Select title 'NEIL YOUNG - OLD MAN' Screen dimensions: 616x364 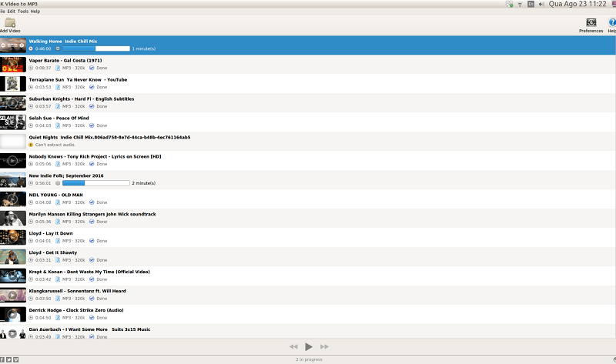(55, 195)
